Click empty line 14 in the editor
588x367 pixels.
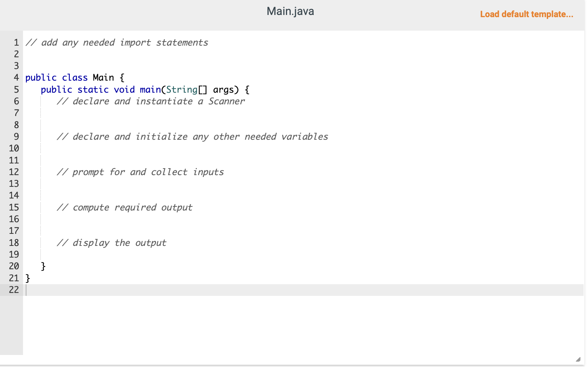[x=110, y=195]
